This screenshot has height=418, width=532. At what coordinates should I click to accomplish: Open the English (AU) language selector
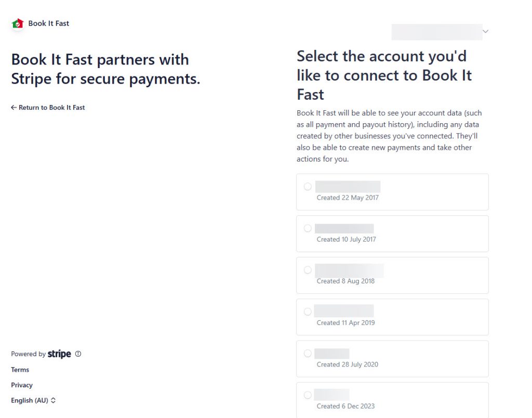pos(33,400)
